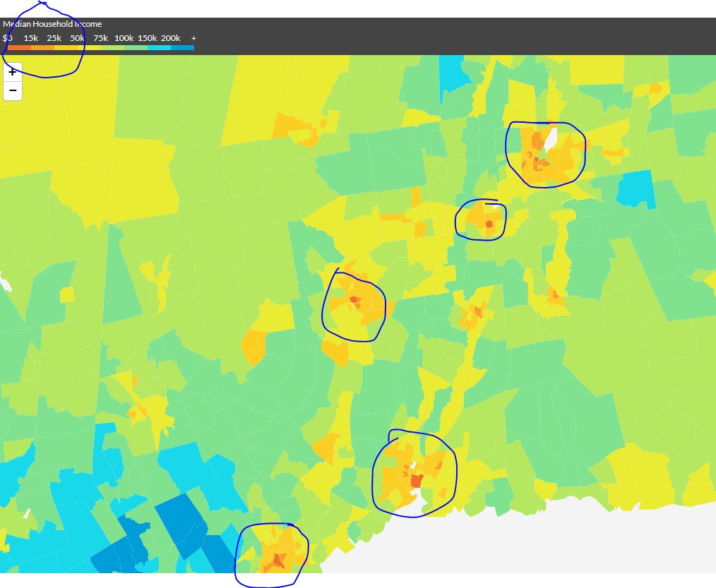Select the orange 15k–25k legend color

point(42,47)
